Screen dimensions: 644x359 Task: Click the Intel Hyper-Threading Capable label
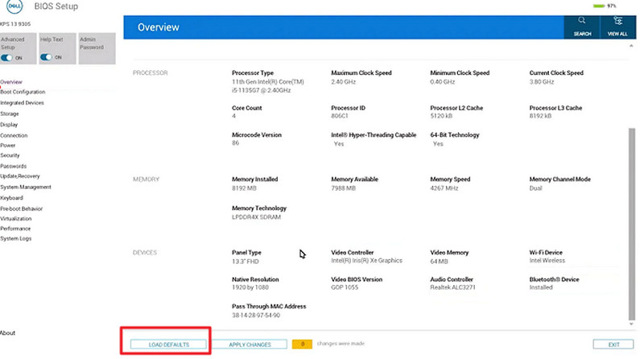(x=374, y=134)
